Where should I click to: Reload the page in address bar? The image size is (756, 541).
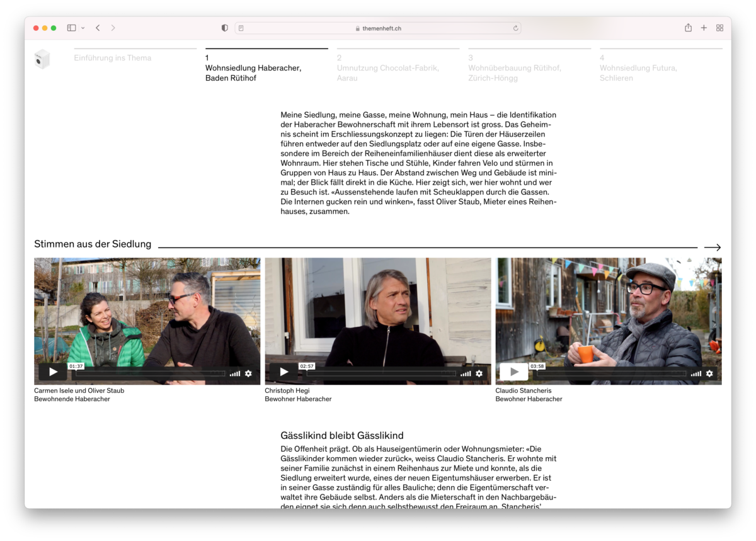515,28
